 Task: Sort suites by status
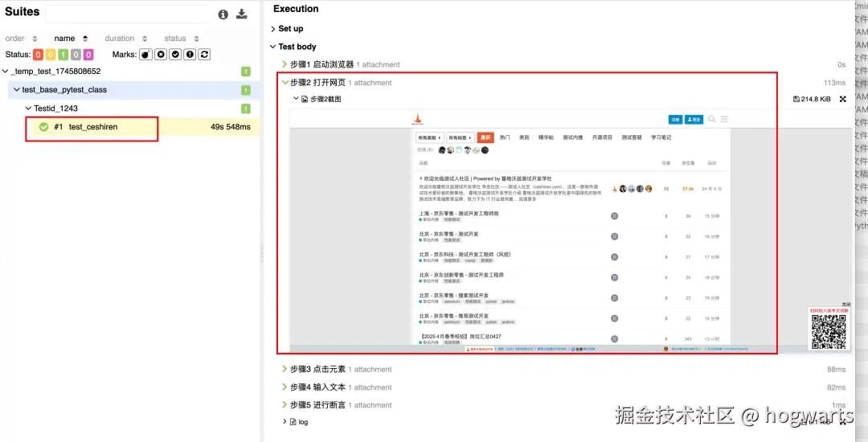(181, 38)
